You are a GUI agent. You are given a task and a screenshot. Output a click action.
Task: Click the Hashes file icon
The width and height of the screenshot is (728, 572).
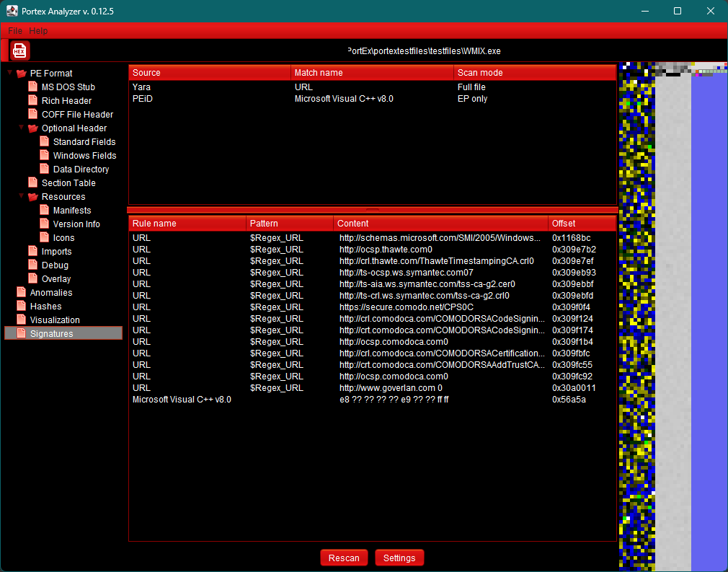point(21,307)
